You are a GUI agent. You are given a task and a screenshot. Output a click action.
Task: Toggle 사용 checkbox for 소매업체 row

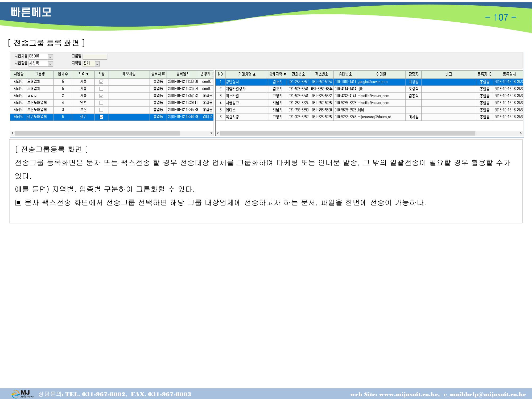pyautogui.click(x=101, y=89)
